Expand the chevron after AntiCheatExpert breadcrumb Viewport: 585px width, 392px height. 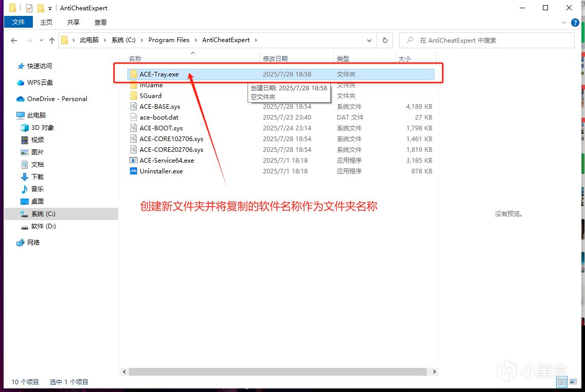(x=256, y=40)
